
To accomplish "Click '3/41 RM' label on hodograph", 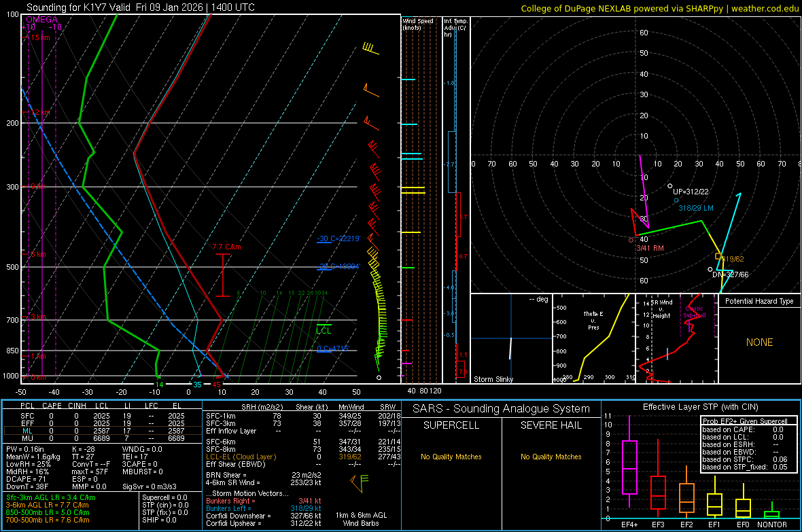I will [650, 248].
